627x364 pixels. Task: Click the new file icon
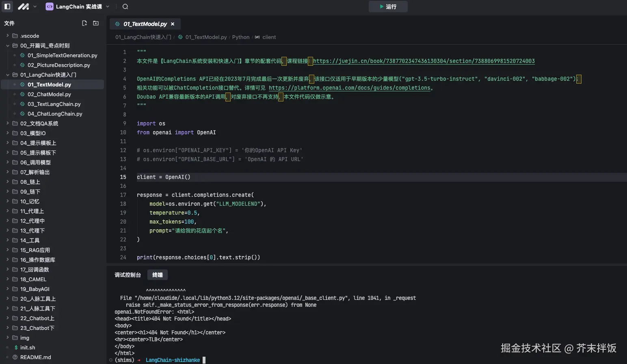pos(84,23)
